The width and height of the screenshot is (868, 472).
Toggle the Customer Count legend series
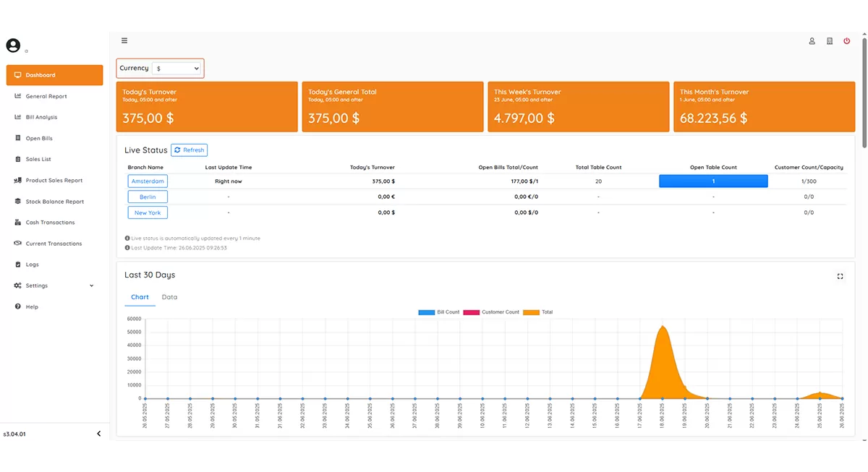491,312
